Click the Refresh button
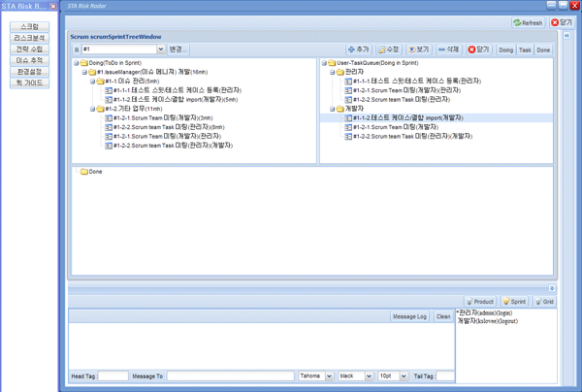 coord(529,22)
